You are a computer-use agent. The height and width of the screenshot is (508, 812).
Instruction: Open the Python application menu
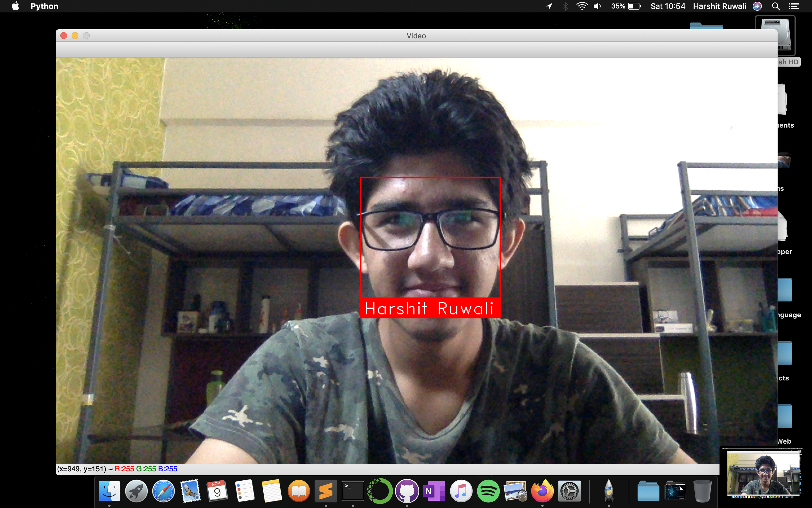(x=44, y=6)
